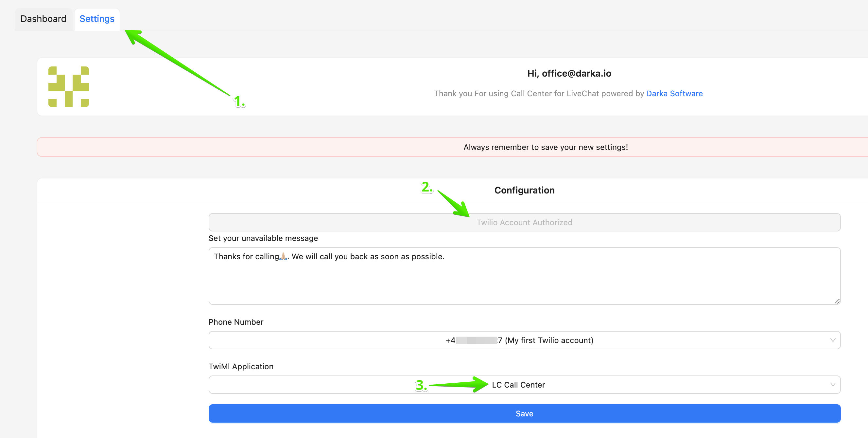Click the Darka Software app logo

pyautogui.click(x=69, y=87)
